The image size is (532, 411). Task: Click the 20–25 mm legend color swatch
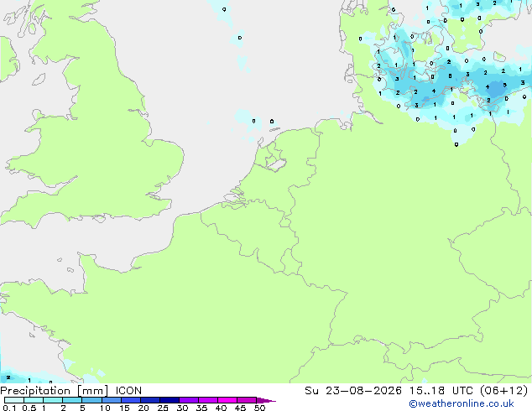150,400
